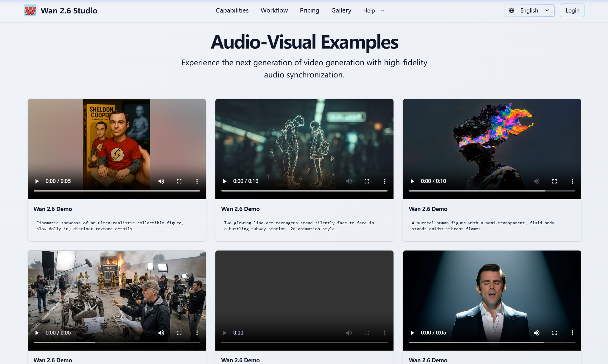
Task: Open the Workflow navigation item
Action: click(274, 10)
